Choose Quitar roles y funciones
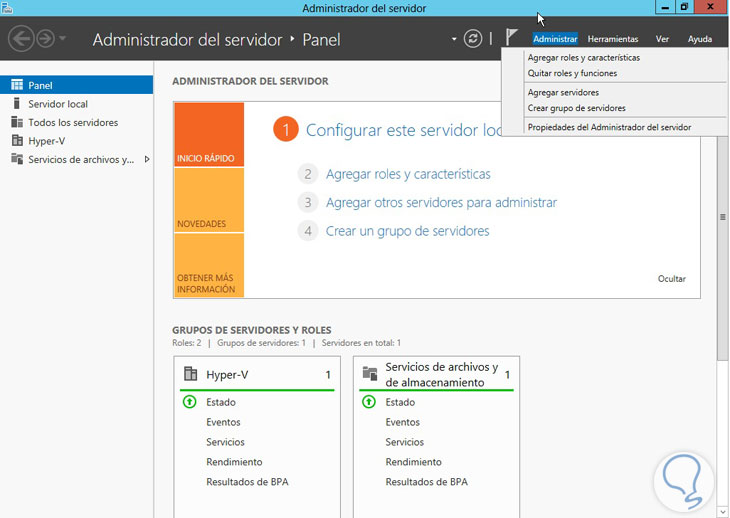The image size is (730, 518). (572, 73)
